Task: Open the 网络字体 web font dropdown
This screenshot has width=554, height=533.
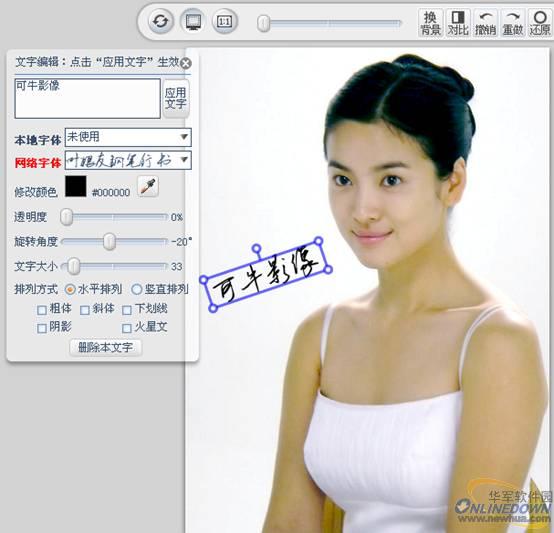Action: point(128,160)
